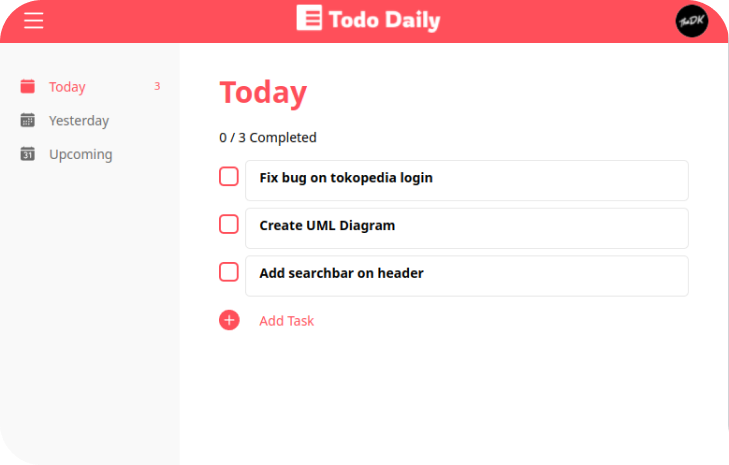Viewport: 729px width, 465px height.
Task: Tick the Add searchbar on header checkbox
Action: tap(229, 272)
